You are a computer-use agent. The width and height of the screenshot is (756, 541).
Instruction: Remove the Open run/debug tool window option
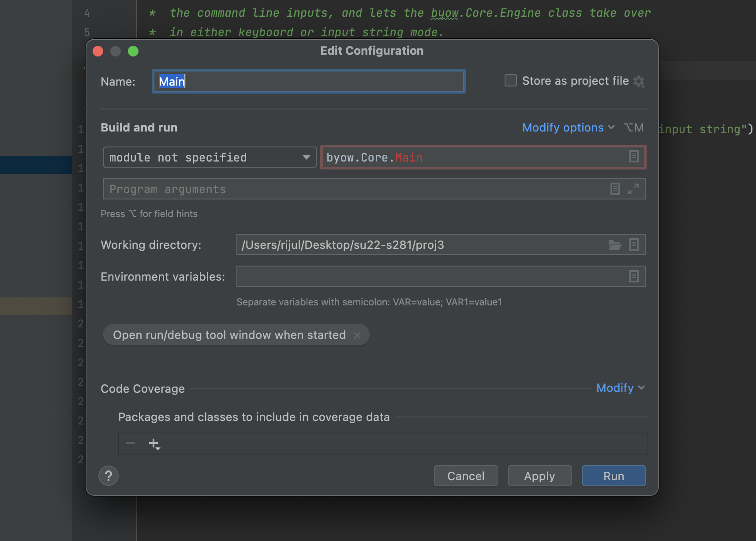(x=357, y=335)
